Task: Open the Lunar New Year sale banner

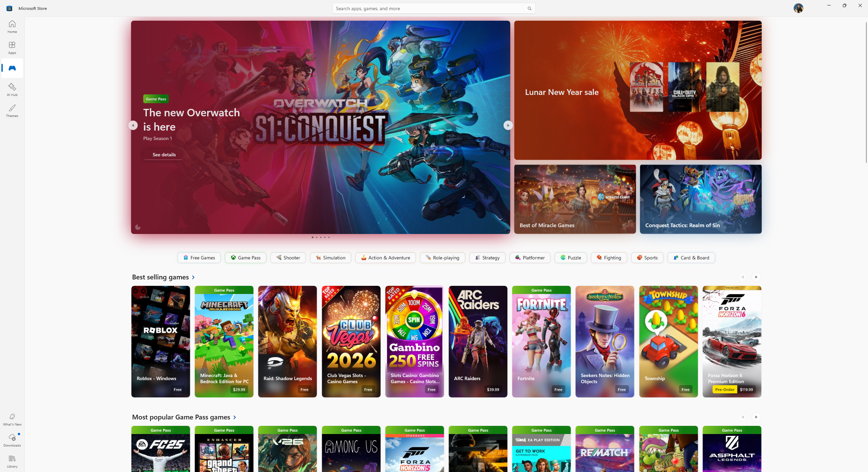Action: 638,90
